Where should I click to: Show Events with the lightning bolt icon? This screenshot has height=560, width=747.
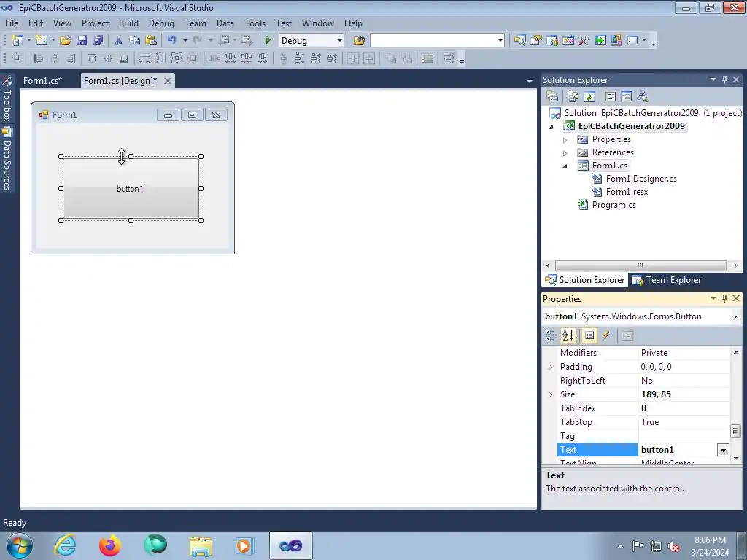click(606, 335)
